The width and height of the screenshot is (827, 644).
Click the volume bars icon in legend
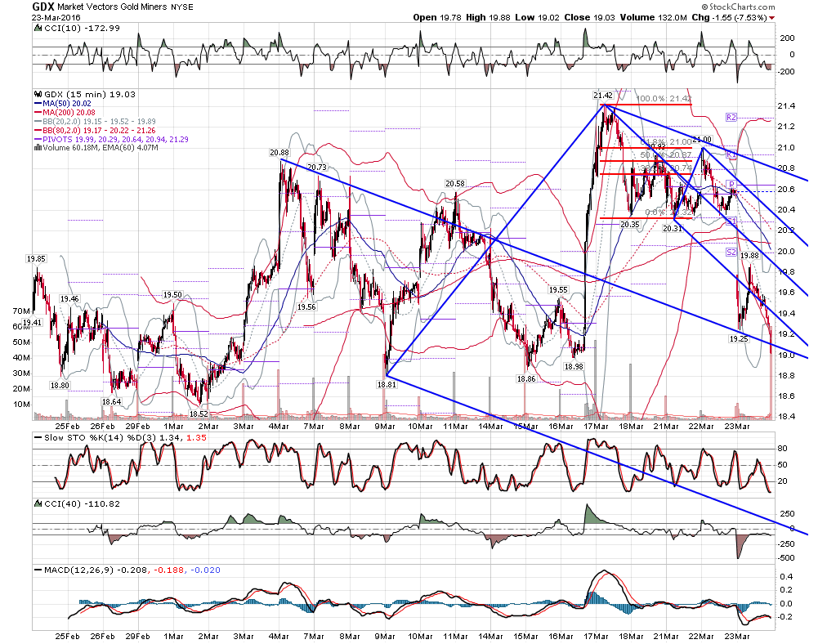tap(38, 148)
